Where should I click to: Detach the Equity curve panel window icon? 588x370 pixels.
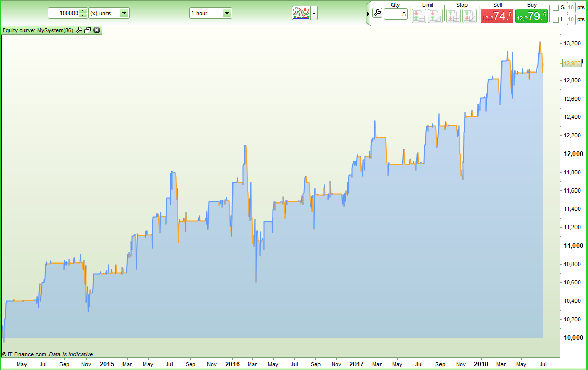click(88, 30)
